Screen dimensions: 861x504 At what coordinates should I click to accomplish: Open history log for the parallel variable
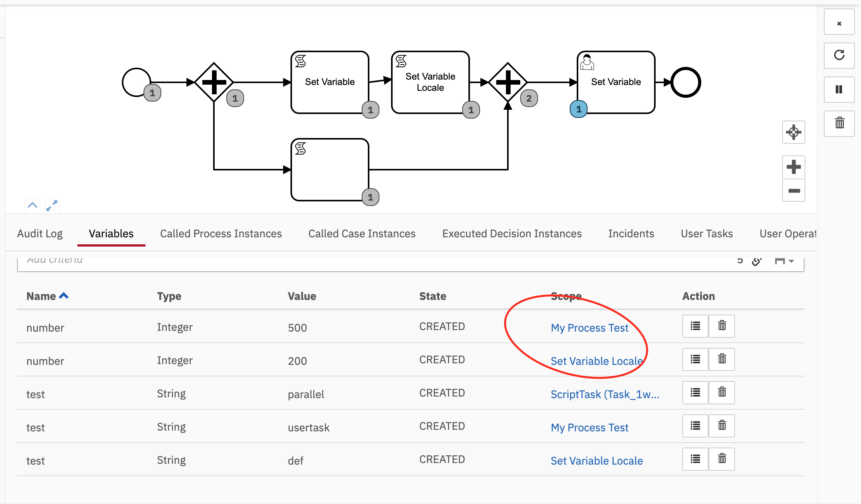click(x=695, y=392)
